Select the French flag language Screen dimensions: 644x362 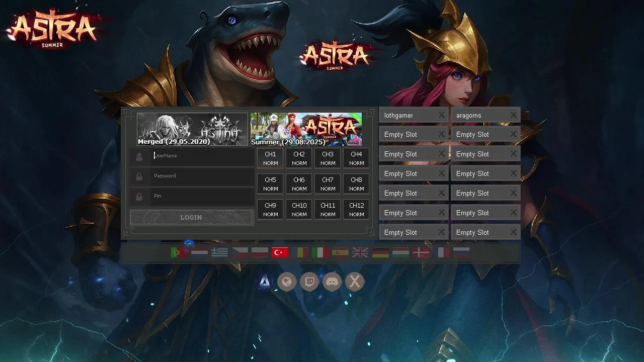(x=441, y=252)
